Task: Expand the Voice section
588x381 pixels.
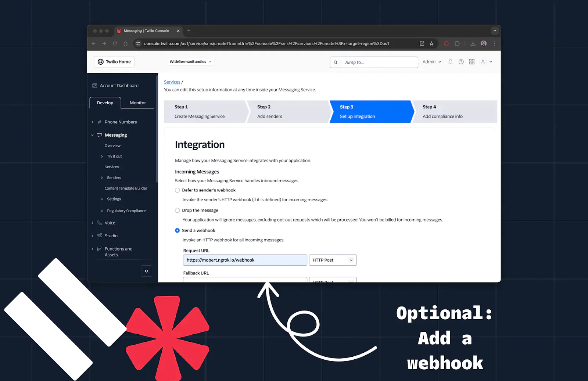Action: [x=92, y=223]
